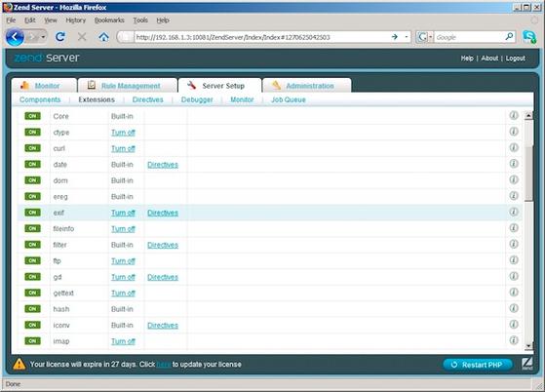This screenshot has height=392, width=545.
Task: Toggle the ON badge for imap extension
Action: pos(33,341)
